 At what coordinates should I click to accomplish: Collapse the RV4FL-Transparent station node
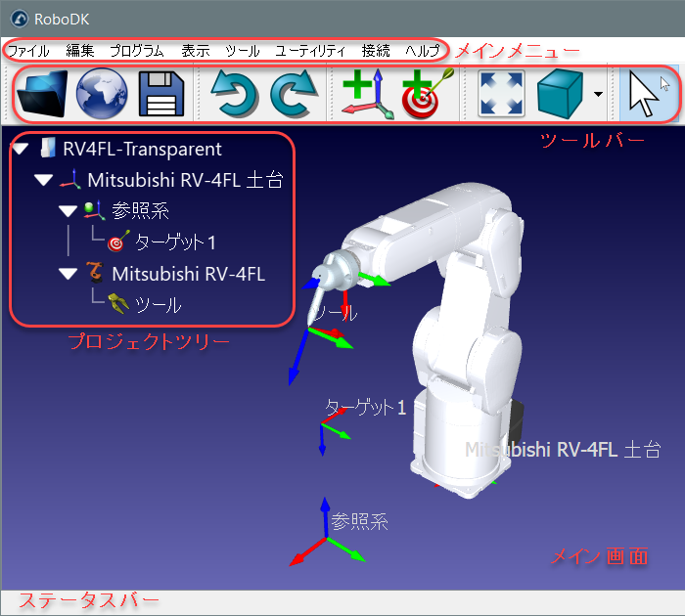pos(21,150)
